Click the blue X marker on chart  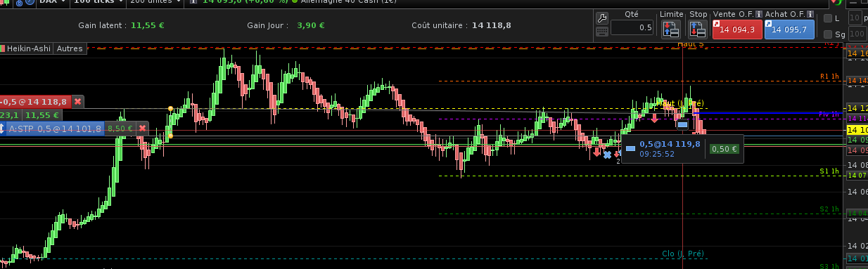point(607,155)
